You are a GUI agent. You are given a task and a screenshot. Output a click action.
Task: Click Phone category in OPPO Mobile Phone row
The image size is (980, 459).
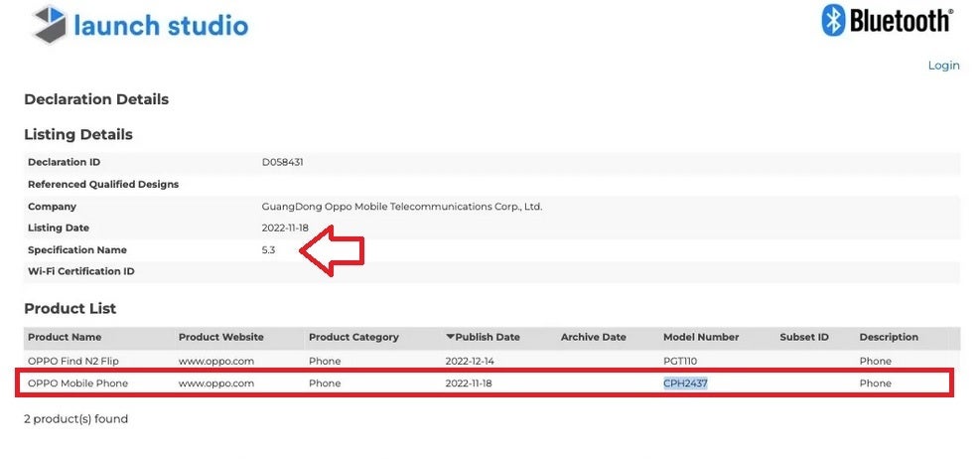[x=325, y=383]
